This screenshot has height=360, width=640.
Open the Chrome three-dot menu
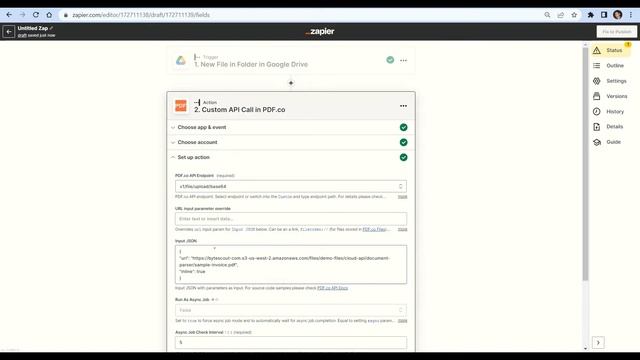[x=631, y=15]
